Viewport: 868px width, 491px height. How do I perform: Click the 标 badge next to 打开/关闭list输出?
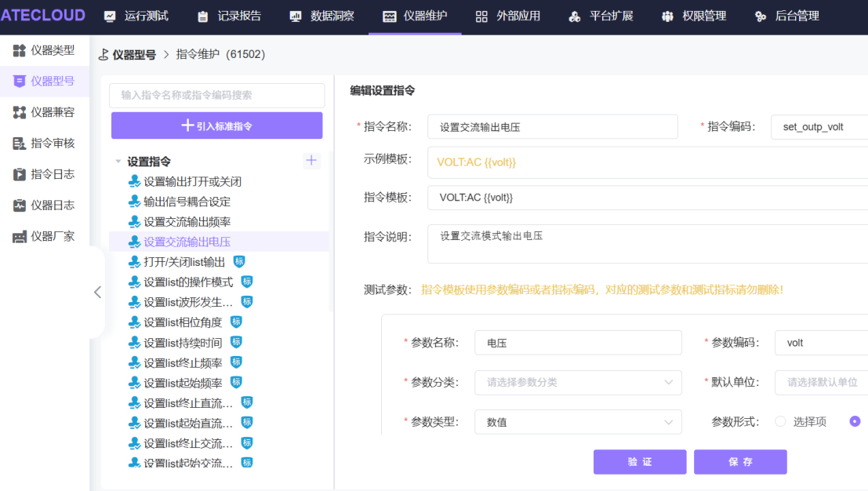(x=239, y=261)
